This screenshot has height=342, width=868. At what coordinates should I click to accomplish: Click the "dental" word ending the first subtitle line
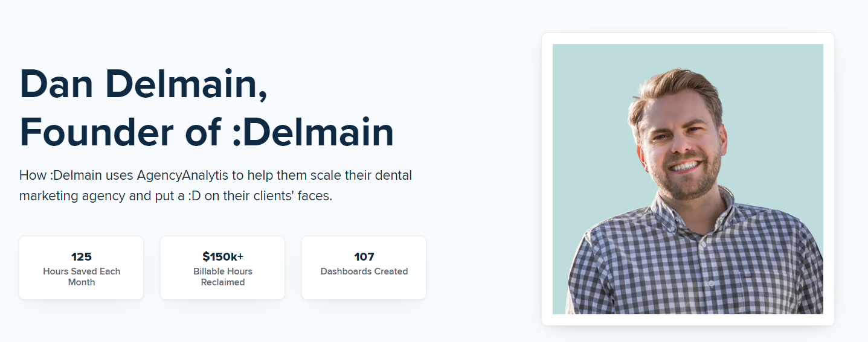[x=393, y=176]
